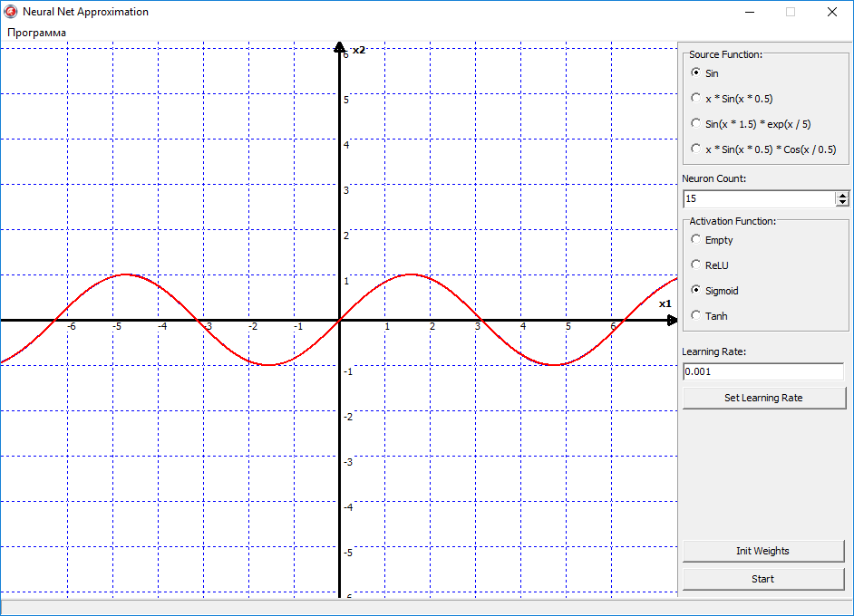Pick x * Sin(x * 0.5) * Cos(x / 0.5) function
This screenshot has height=616, width=854.
[x=763, y=149]
